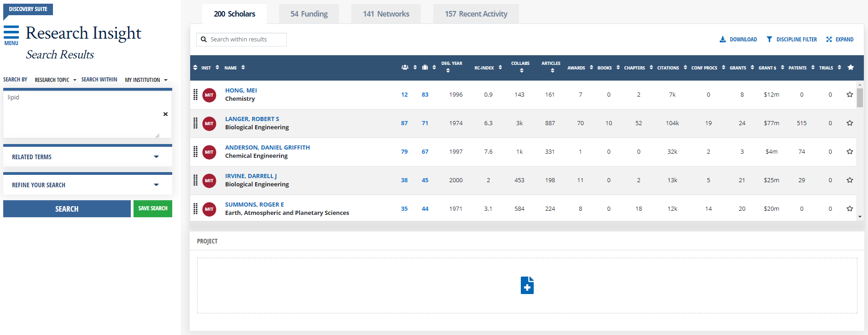
Task: Open the SUMMONS, ROGER E profile link
Action: click(254, 205)
